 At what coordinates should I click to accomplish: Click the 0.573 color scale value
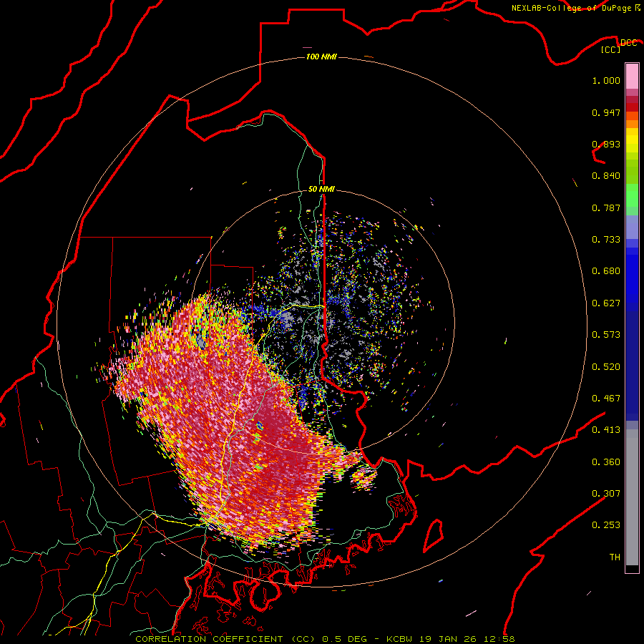click(x=606, y=335)
